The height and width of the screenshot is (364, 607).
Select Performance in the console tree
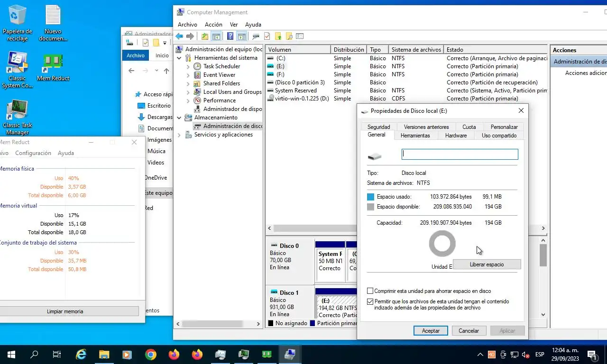(x=220, y=100)
